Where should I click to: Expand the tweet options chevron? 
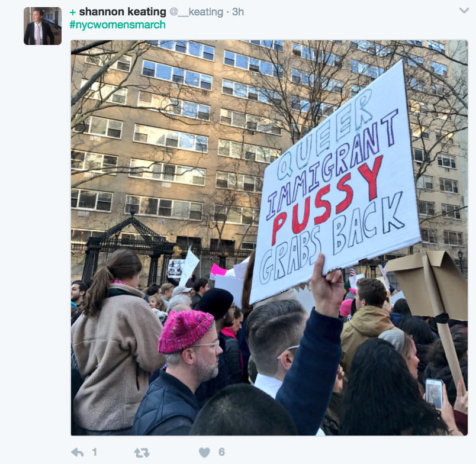(x=464, y=11)
